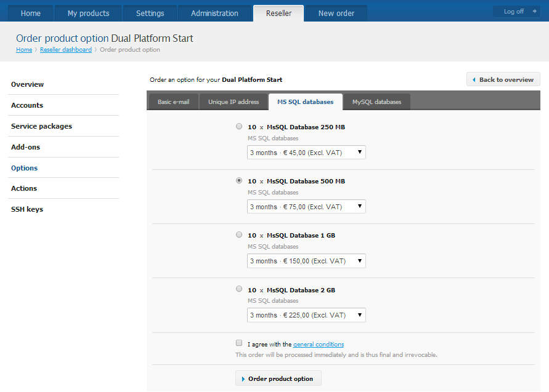
Task: Select the MsSQL Database 1 GB option
Action: point(239,234)
